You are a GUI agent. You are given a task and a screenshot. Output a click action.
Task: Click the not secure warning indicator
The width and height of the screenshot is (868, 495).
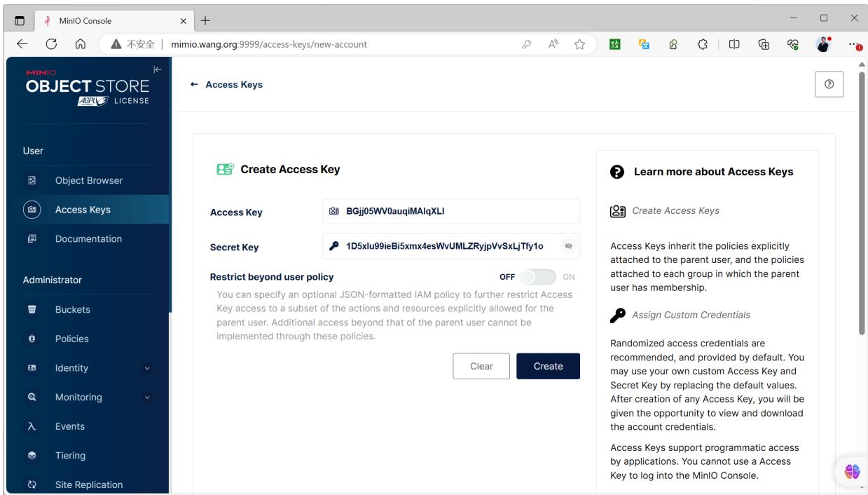[133, 45]
